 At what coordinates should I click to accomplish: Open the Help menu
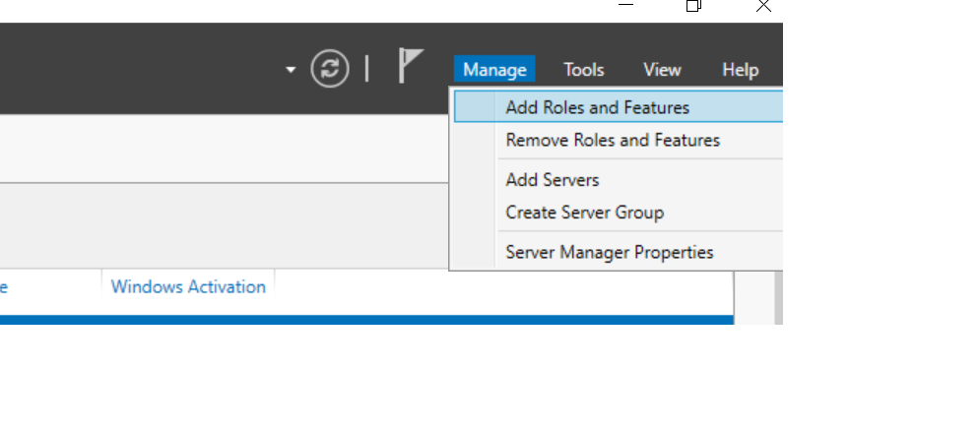point(740,70)
